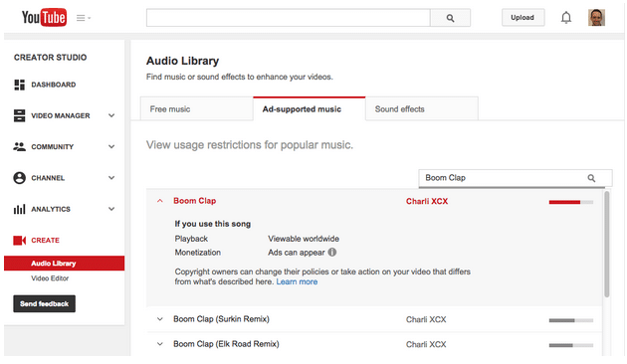The width and height of the screenshot is (627, 364).
Task: Expand the Boom Clap (Surkin Remix) row
Action: (x=160, y=319)
